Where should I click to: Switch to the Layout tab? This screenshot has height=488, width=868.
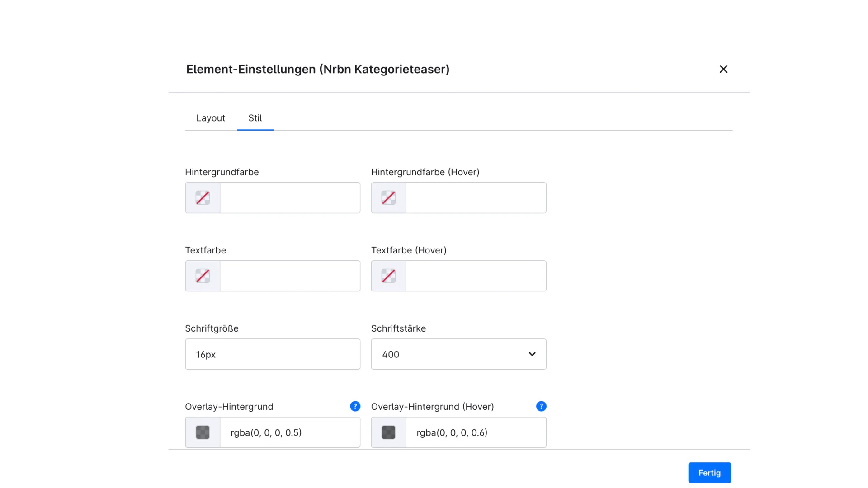pos(211,118)
